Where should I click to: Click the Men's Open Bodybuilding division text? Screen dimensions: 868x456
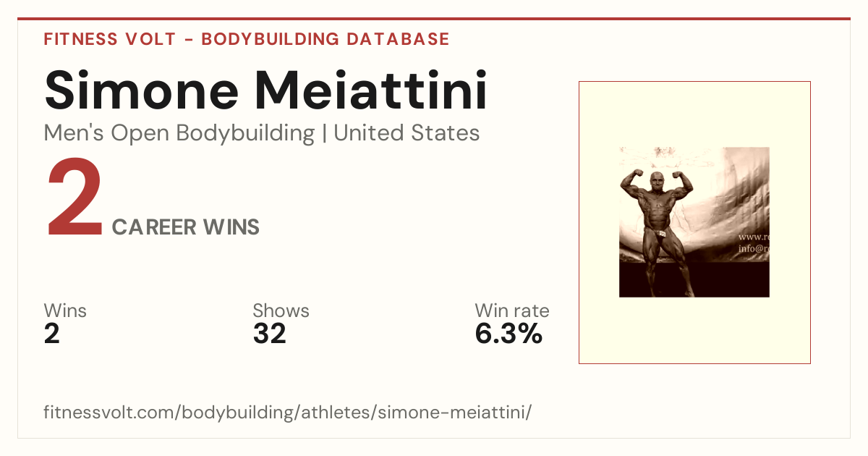pos(179,133)
